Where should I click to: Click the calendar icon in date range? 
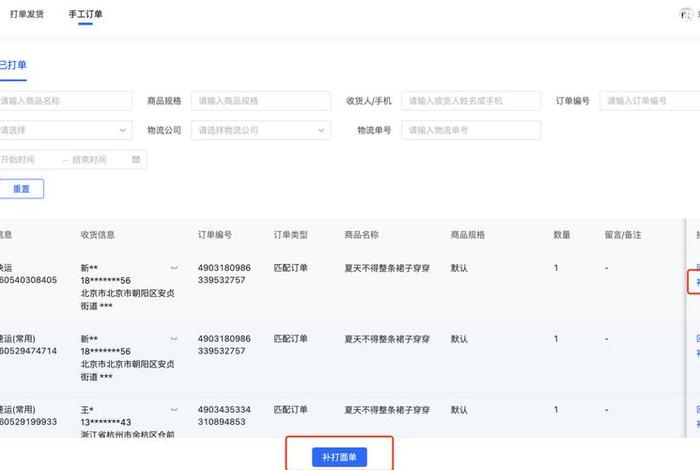pos(136,159)
